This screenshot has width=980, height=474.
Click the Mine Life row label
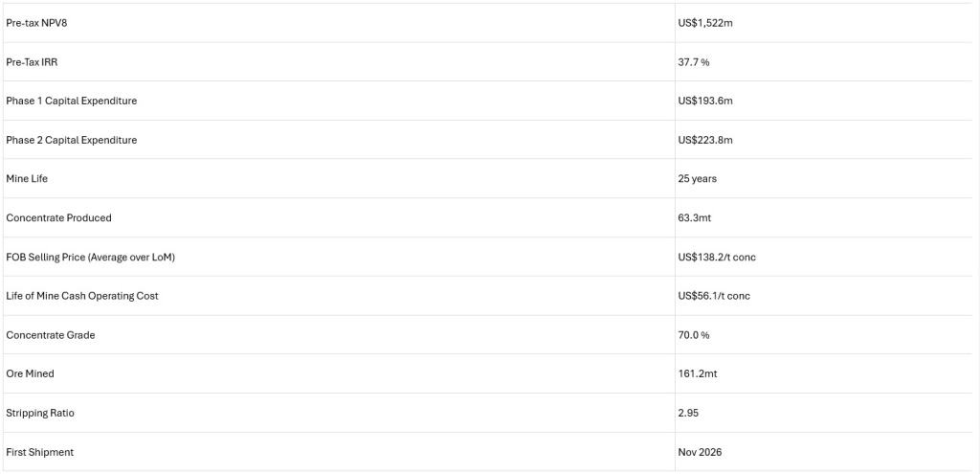28,179
